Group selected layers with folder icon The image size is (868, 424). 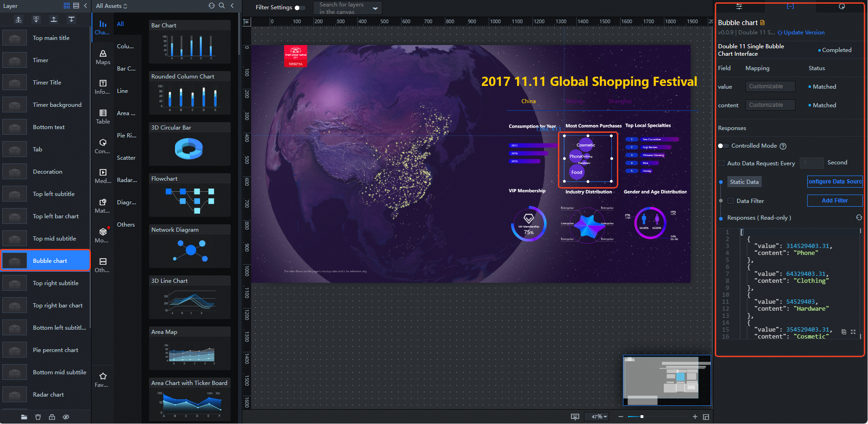(x=24, y=417)
